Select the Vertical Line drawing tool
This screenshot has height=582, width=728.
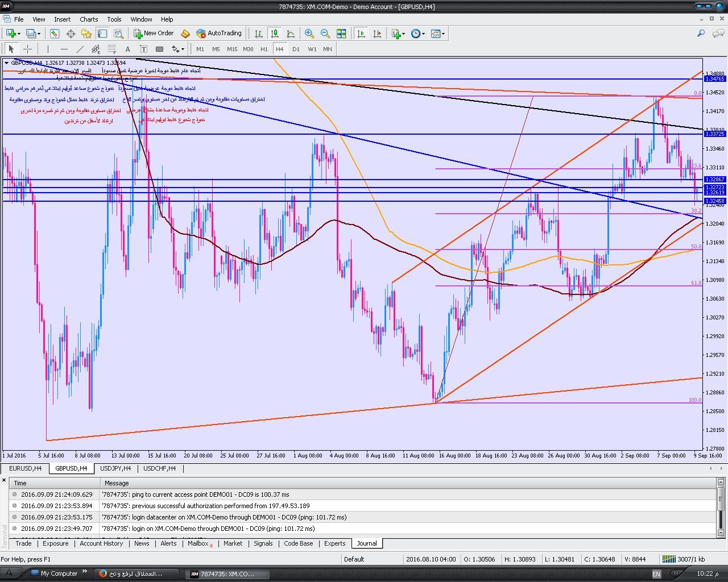point(48,49)
